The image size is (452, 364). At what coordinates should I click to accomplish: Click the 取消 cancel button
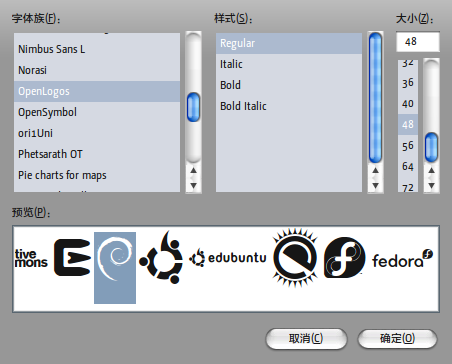pyautogui.click(x=306, y=339)
